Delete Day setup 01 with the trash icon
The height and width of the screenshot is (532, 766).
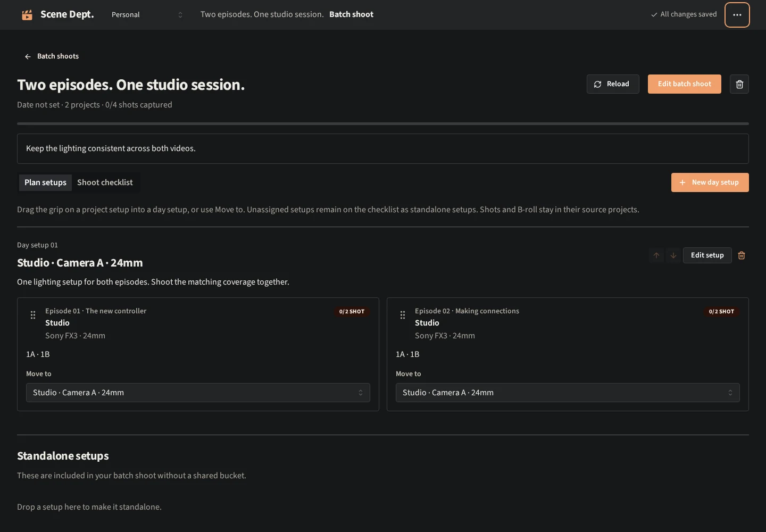(x=742, y=255)
